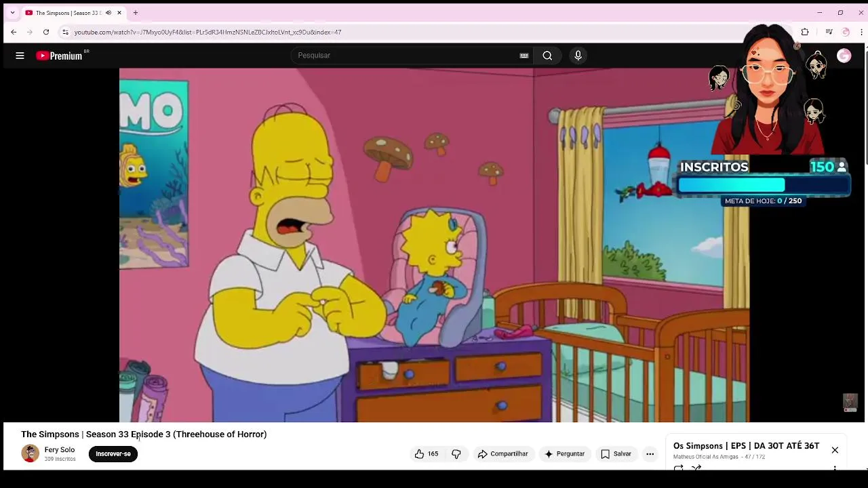The image size is (868, 488).
Task: Start voice search with microphone
Action: coord(578,56)
